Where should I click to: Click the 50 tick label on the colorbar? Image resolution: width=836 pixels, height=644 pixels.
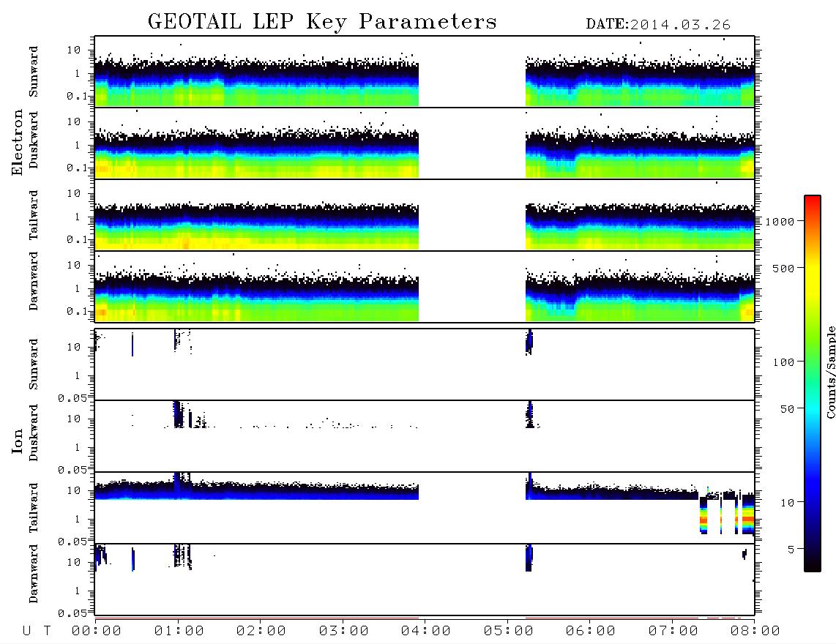[x=787, y=409]
